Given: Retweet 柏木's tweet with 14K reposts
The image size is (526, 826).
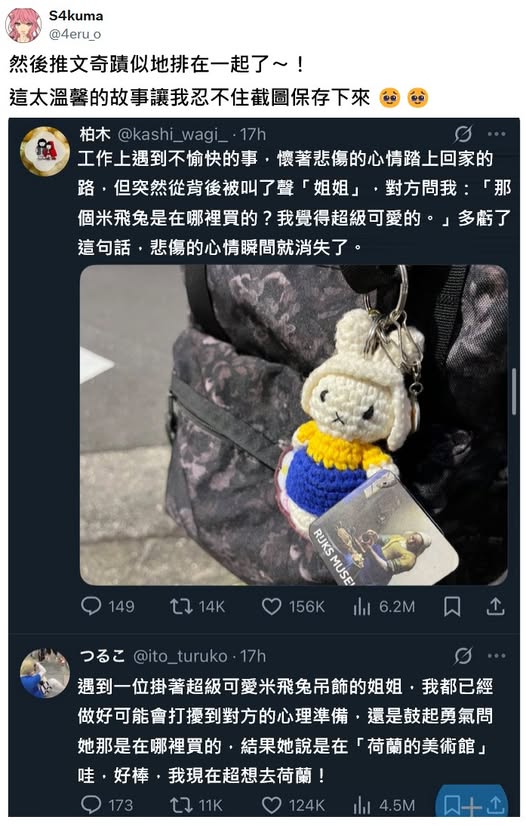Looking at the screenshot, I should coord(181,606).
